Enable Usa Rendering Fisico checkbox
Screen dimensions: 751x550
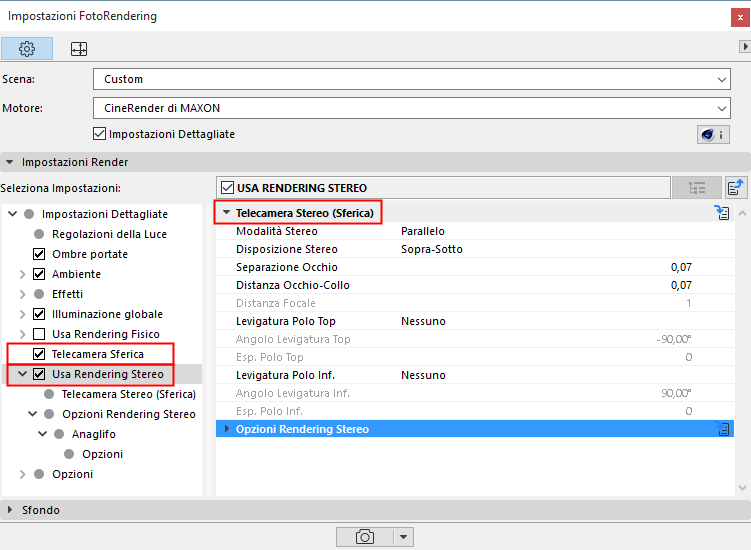(x=39, y=334)
